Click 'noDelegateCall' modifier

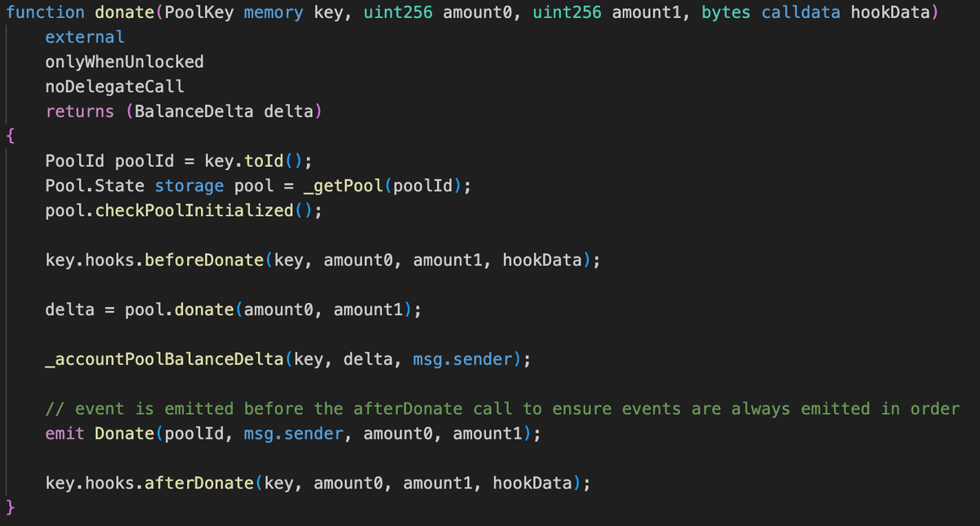pos(114,87)
